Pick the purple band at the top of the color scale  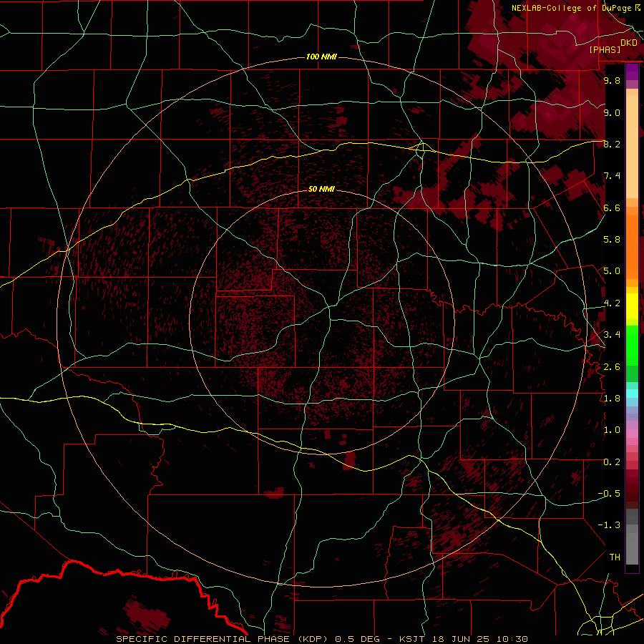(632, 72)
